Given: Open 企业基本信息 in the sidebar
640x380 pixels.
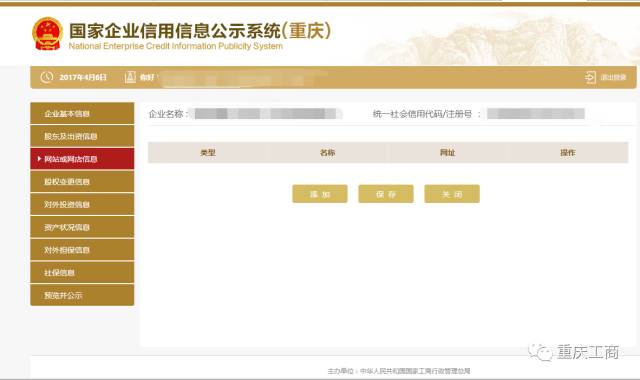Looking at the screenshot, I should 82,113.
